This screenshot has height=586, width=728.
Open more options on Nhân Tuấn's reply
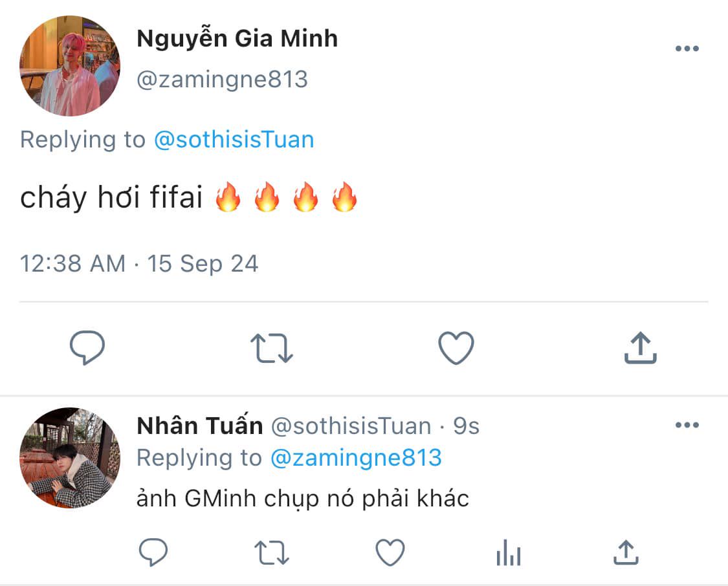(687, 424)
